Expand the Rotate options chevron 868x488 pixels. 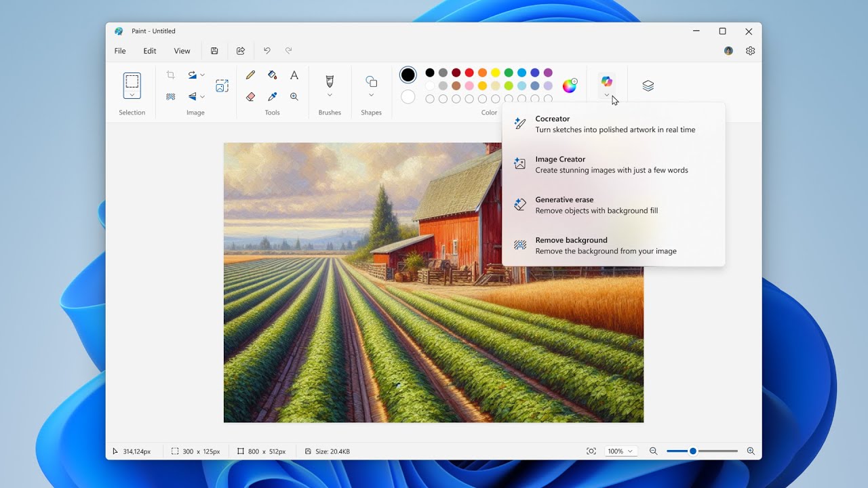tap(202, 75)
